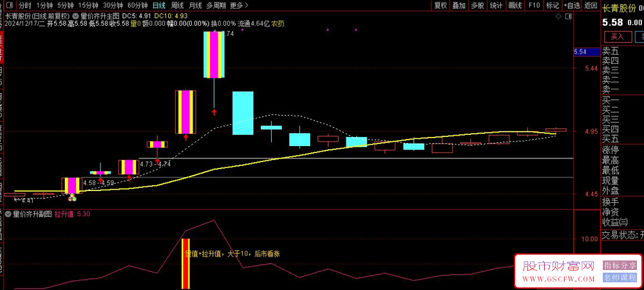Viewport: 644px width, 290px height.
Task: Click the 拉升值: 5.30 sub-chart value
Action: [x=72, y=213]
